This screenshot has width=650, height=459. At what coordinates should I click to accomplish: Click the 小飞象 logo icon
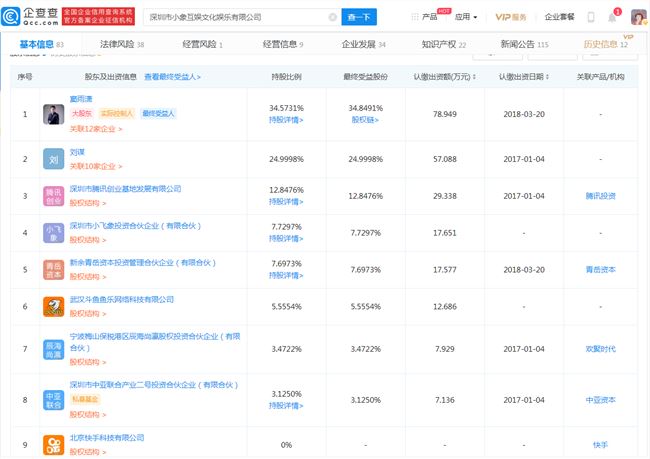53,233
